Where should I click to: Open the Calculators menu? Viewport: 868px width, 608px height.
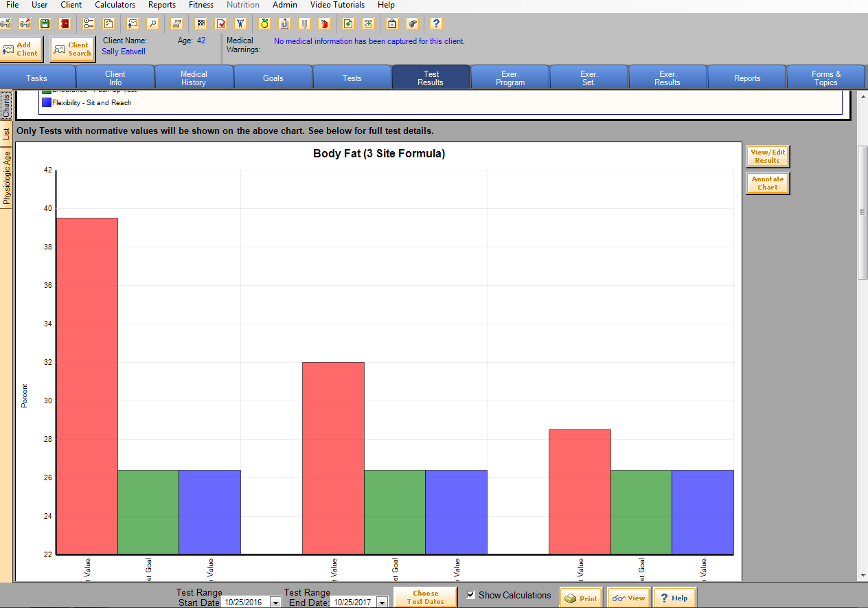(x=115, y=5)
